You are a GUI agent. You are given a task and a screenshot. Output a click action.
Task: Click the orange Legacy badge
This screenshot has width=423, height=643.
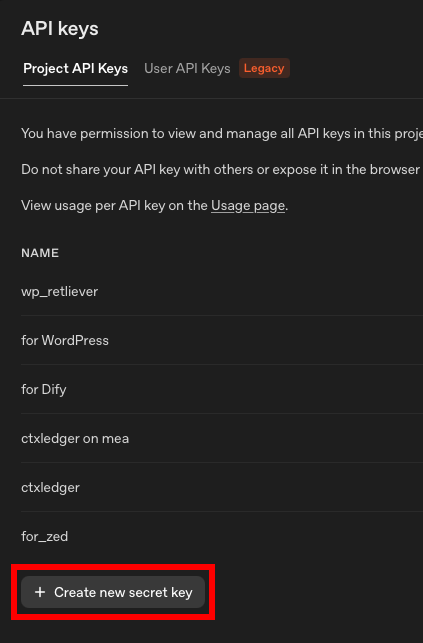[x=264, y=68]
